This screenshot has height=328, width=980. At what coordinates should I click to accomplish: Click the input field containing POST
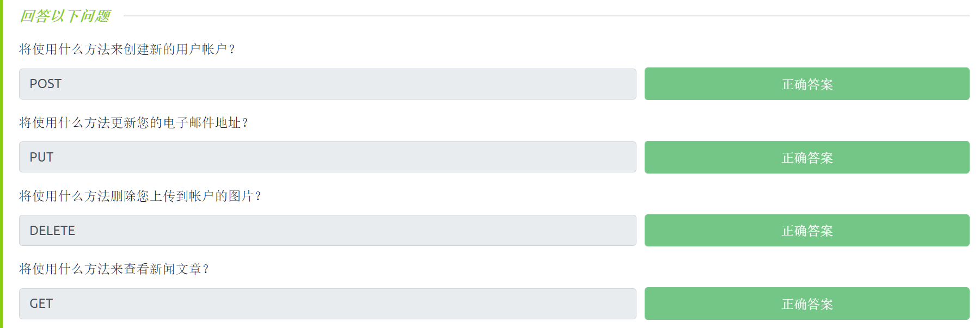click(x=327, y=84)
